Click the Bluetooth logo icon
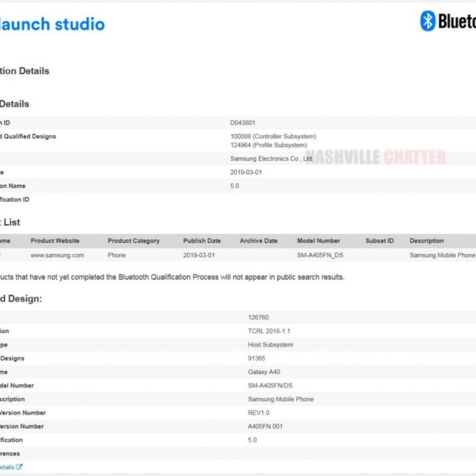The image size is (476, 476). pyautogui.click(x=427, y=21)
